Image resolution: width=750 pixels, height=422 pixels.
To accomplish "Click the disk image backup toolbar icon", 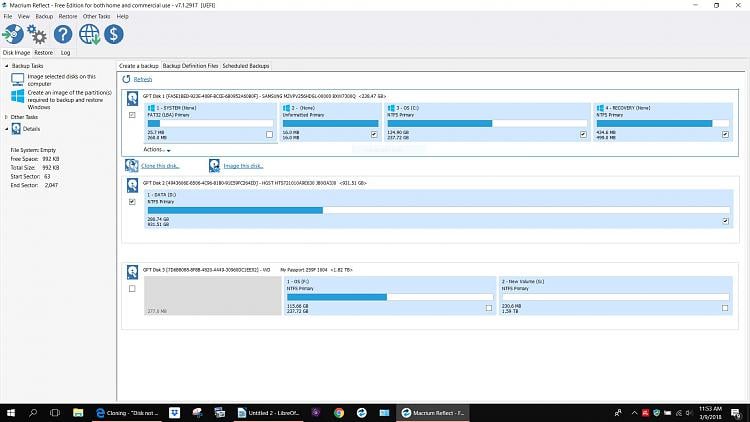I will pyautogui.click(x=13, y=34).
